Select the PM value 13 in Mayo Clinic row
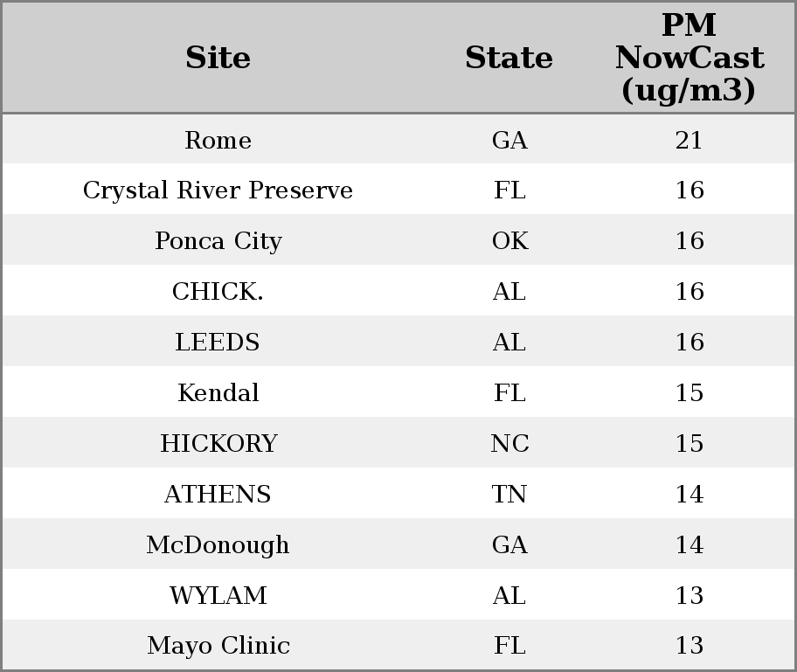This screenshot has width=797, height=672. (x=689, y=646)
